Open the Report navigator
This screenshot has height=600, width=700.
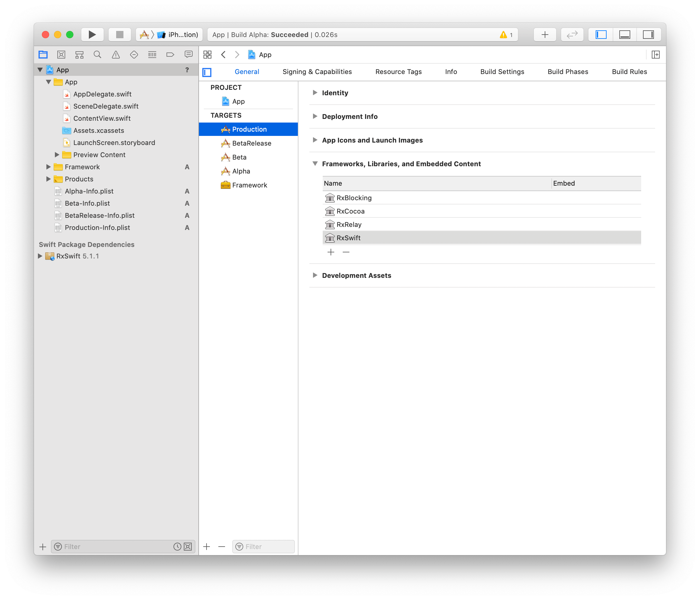189,54
